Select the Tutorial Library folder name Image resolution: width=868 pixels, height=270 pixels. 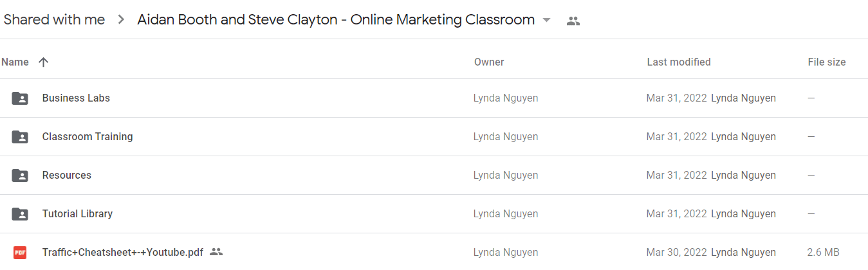pyautogui.click(x=77, y=214)
